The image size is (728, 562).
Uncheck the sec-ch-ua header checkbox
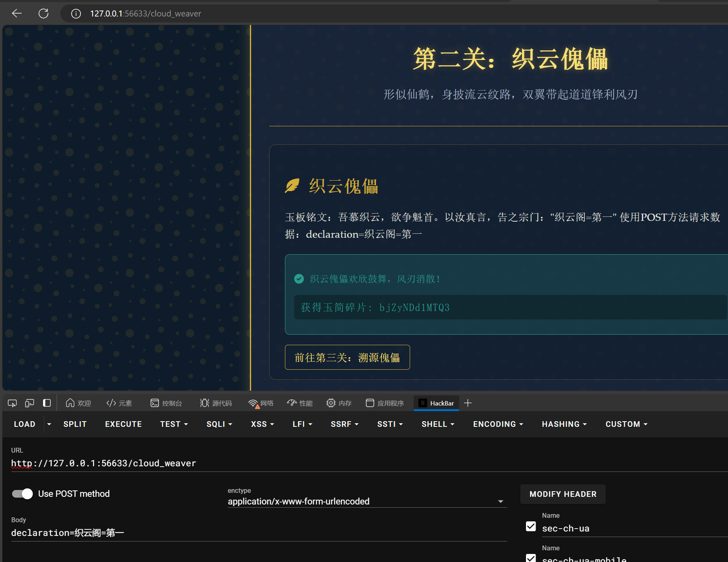531,527
